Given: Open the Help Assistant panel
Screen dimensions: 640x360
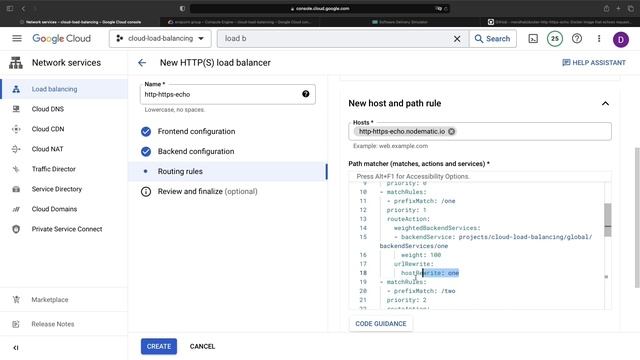Looking at the screenshot, I should 594,62.
